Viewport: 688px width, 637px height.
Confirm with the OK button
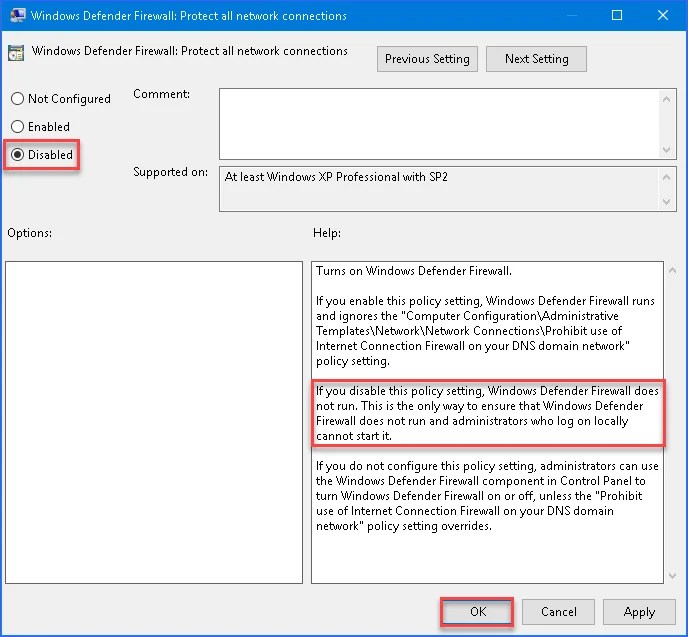[477, 612]
